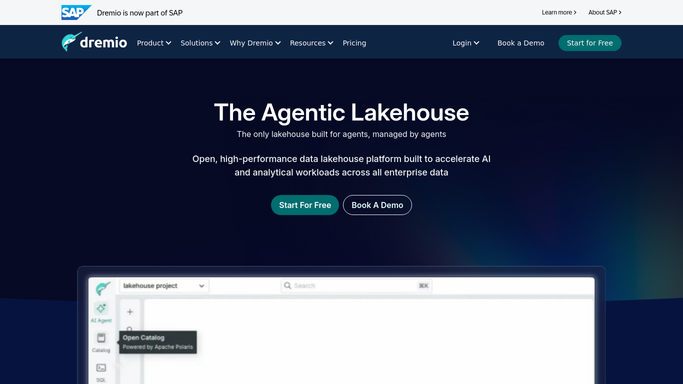Click the plus icon in the demo panel

pyautogui.click(x=130, y=312)
